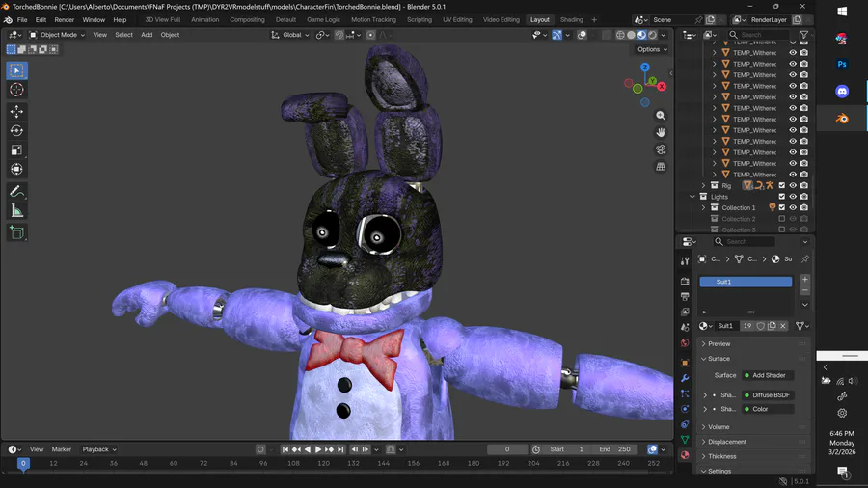The height and width of the screenshot is (488, 868).
Task: Select the Rotate tool
Action: pos(16,130)
